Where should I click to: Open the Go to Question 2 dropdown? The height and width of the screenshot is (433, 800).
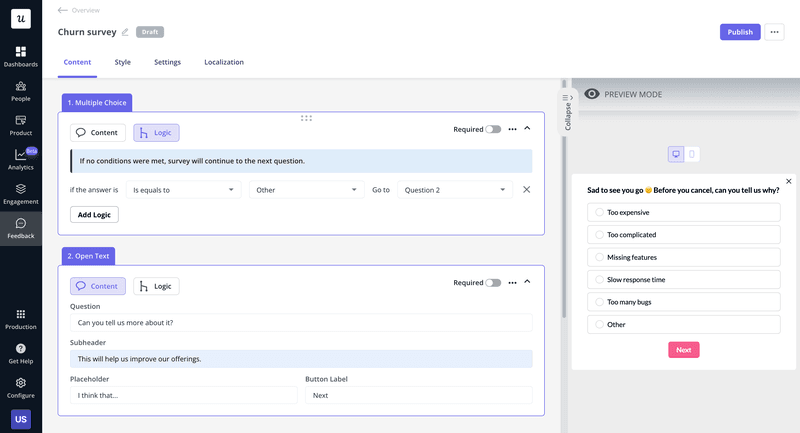coord(455,190)
